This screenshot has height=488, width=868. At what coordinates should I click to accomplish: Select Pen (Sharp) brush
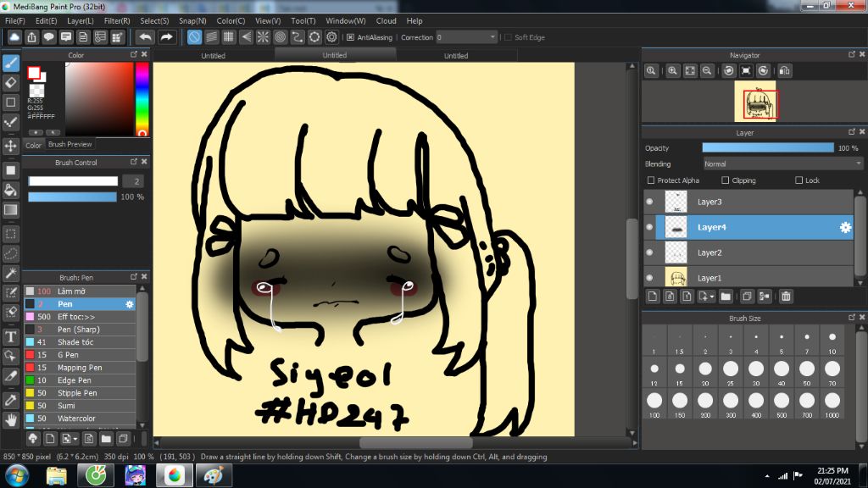pos(80,330)
